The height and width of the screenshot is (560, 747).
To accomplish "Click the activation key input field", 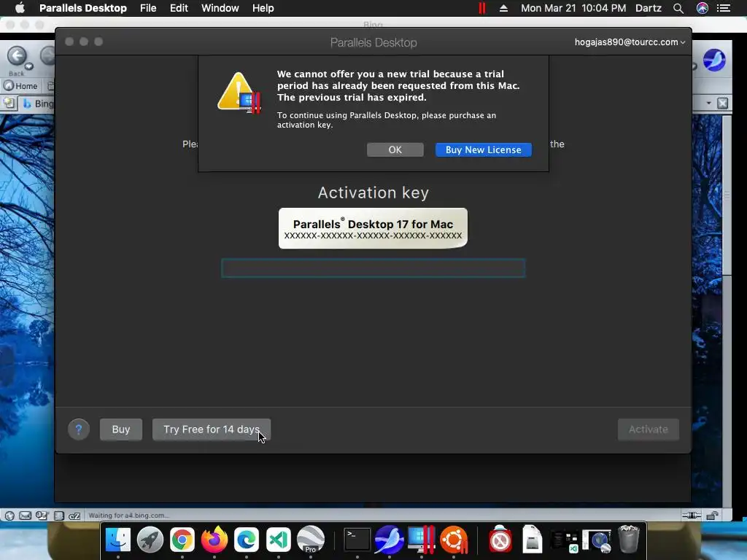I will click(373, 268).
